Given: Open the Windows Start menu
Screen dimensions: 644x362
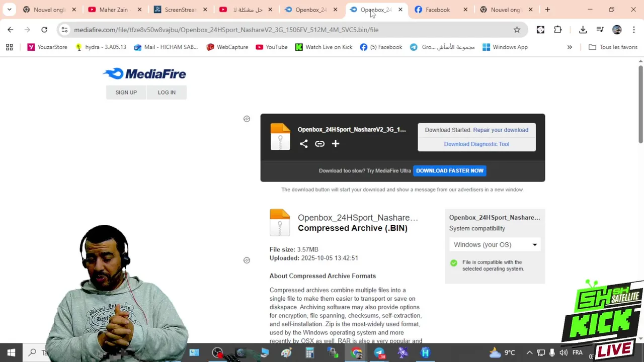Looking at the screenshot, I should coord(11,353).
